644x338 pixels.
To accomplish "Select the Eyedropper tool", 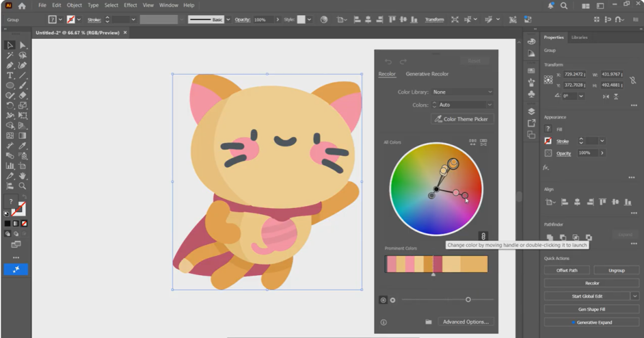I will 23,146.
